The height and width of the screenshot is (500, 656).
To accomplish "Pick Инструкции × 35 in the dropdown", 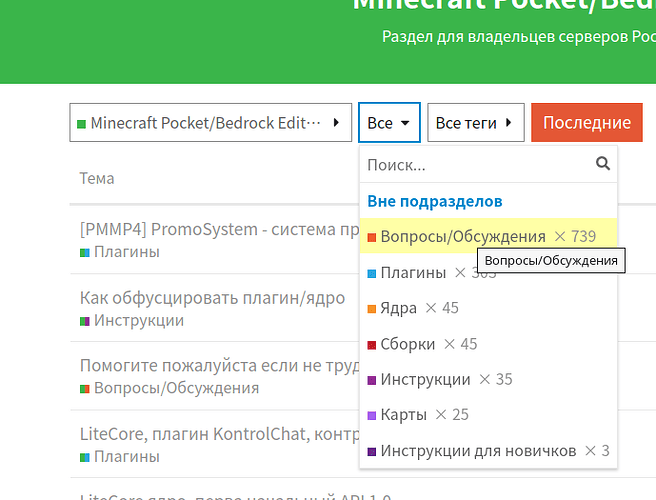I will coord(488,379).
